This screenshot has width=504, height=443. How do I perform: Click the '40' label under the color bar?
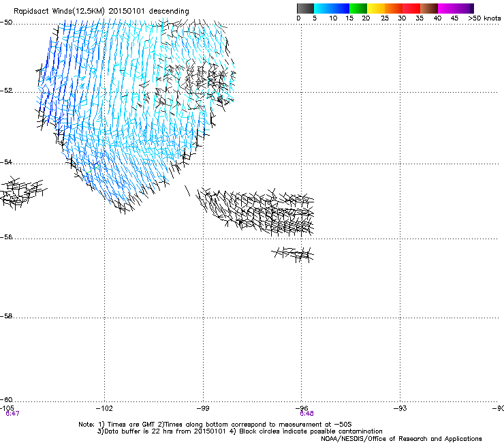coord(437,18)
